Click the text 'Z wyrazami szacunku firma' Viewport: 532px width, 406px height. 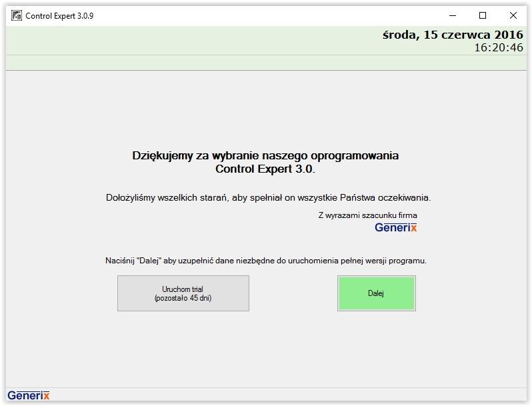(368, 215)
